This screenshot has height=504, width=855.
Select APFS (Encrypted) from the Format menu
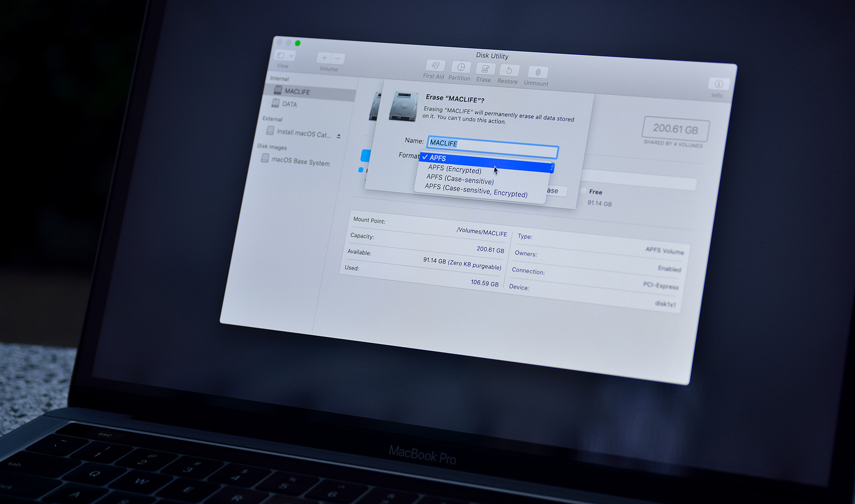point(454,170)
